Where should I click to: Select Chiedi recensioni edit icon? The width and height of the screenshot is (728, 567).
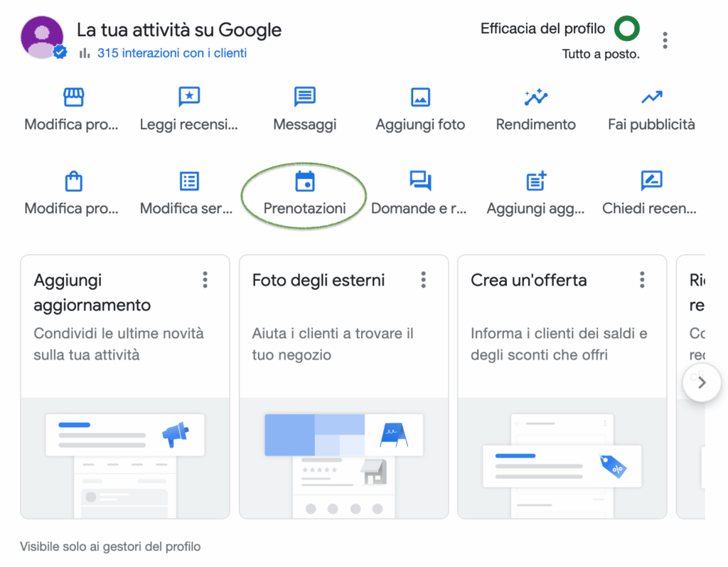pos(651,181)
